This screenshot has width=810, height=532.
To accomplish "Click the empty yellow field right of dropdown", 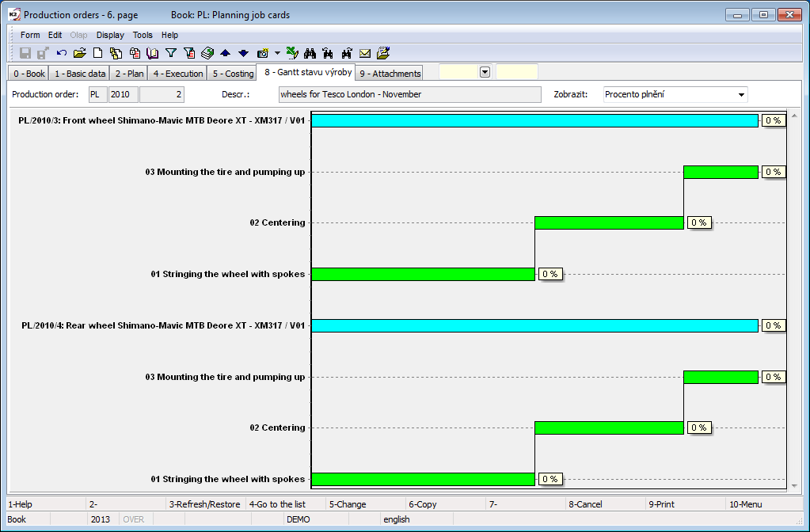I will [516, 72].
